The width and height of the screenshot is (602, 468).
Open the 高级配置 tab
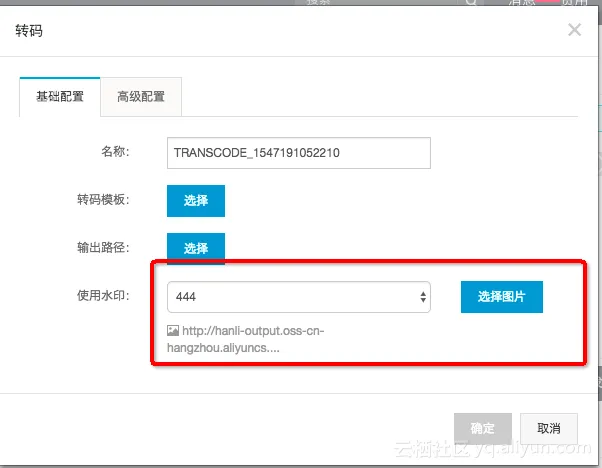141,97
